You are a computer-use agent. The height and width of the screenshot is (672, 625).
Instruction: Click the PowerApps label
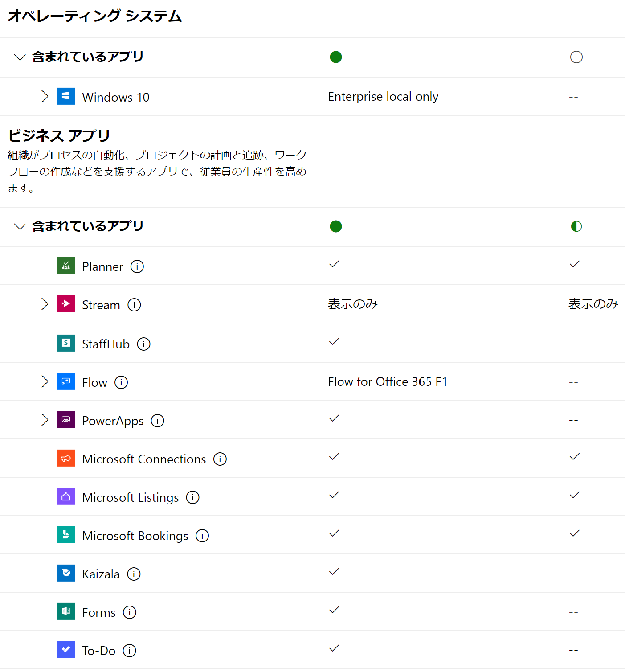(113, 421)
